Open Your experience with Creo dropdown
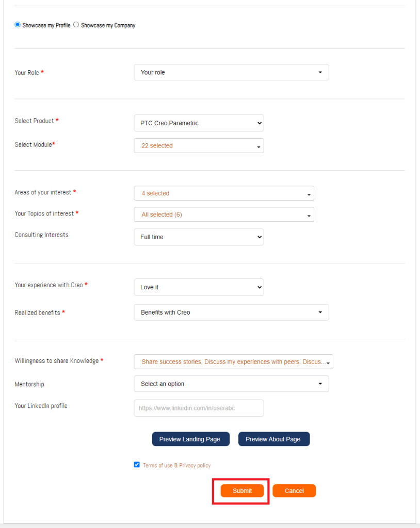420x528 pixels. (x=199, y=287)
